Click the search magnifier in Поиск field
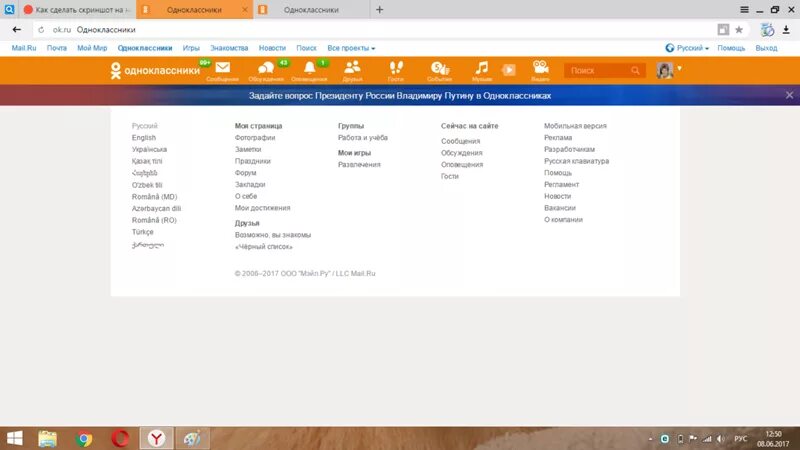800x450 pixels. [635, 70]
